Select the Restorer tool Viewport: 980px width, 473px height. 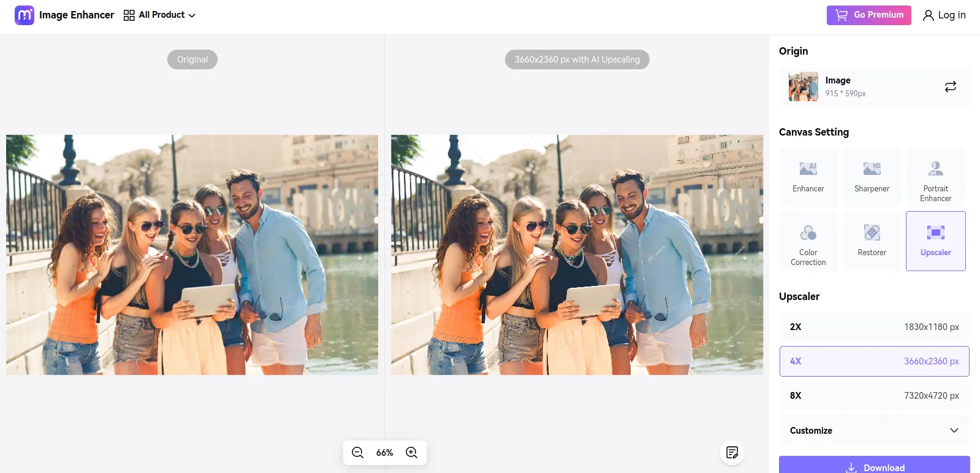click(x=872, y=241)
